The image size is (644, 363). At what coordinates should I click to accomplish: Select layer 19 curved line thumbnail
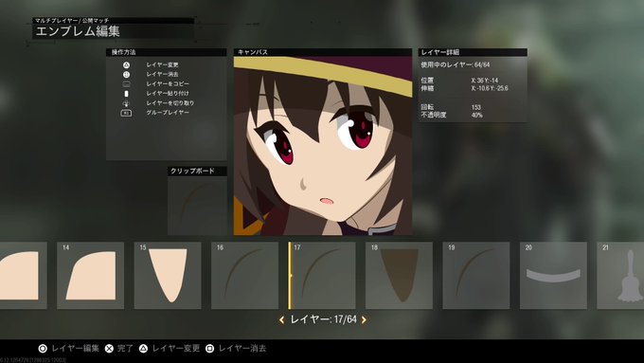click(x=476, y=276)
